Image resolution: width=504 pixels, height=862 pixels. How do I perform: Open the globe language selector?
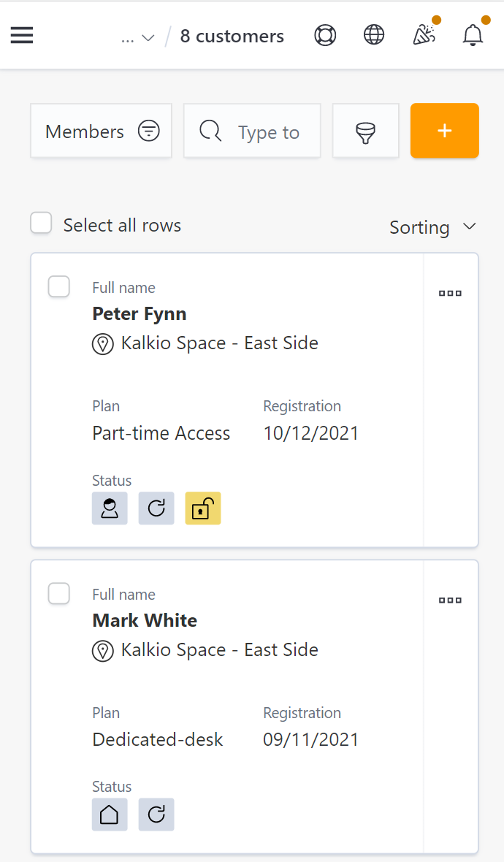(x=374, y=35)
